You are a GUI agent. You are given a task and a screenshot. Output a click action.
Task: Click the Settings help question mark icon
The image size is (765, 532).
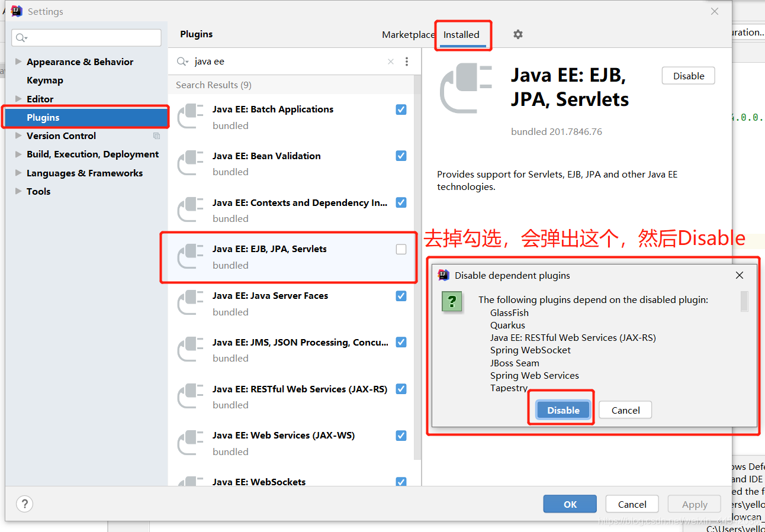24,504
